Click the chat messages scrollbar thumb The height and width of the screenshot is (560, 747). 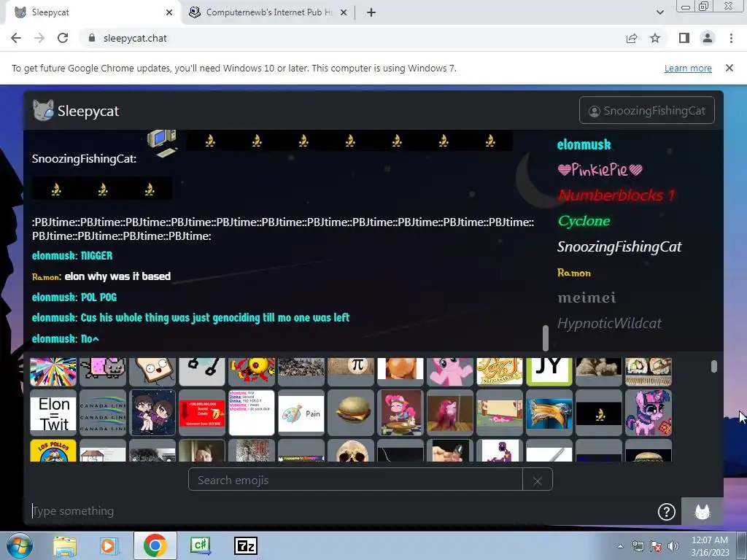coord(546,338)
